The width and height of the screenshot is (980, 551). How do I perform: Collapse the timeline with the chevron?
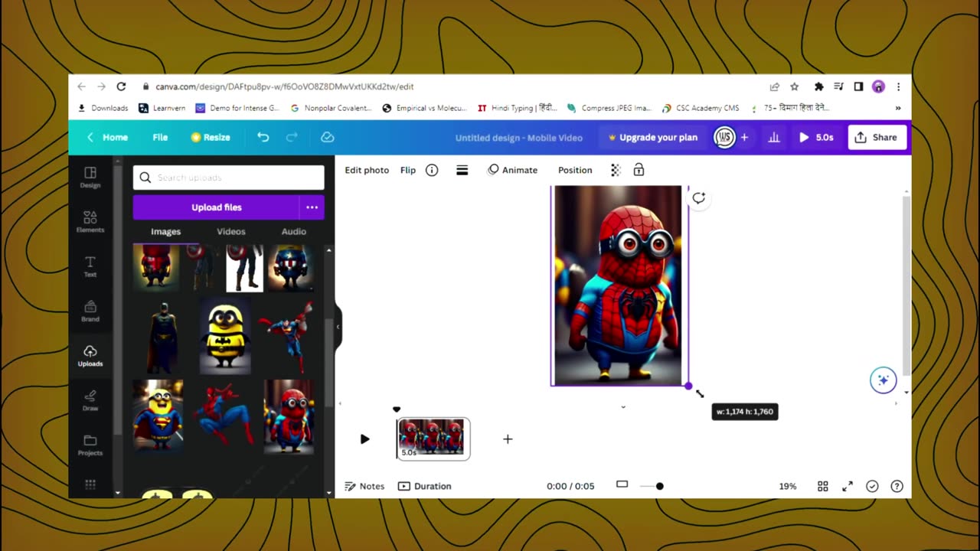point(623,407)
